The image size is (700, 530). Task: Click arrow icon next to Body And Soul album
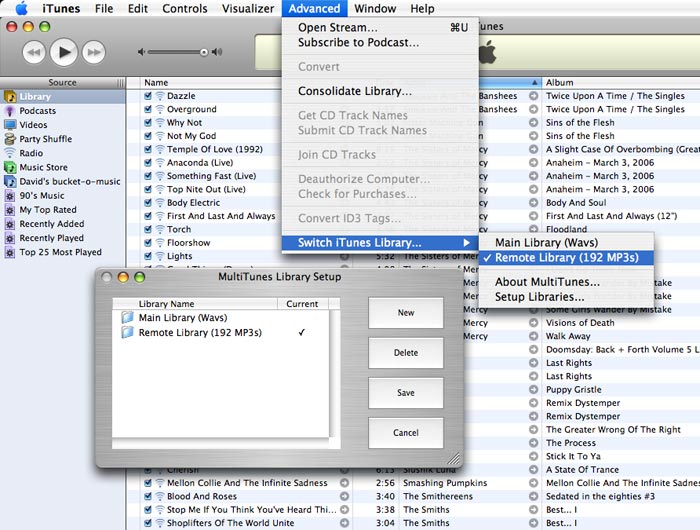pos(533,203)
